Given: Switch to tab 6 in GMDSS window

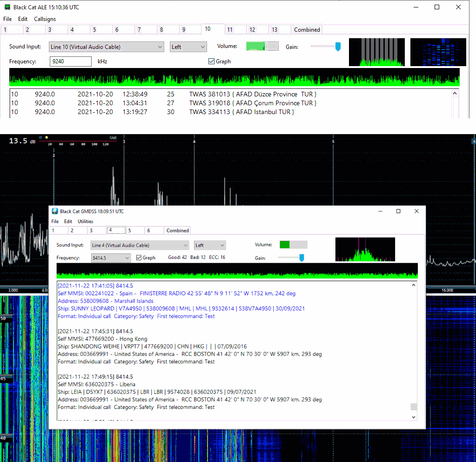Looking at the screenshot, I should click(154, 231).
